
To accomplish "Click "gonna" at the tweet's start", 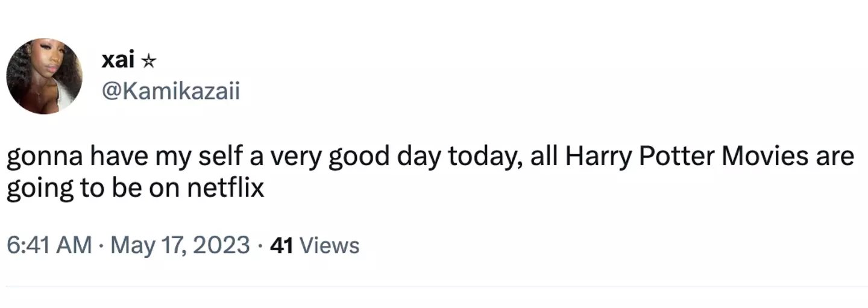I will coord(44,157).
